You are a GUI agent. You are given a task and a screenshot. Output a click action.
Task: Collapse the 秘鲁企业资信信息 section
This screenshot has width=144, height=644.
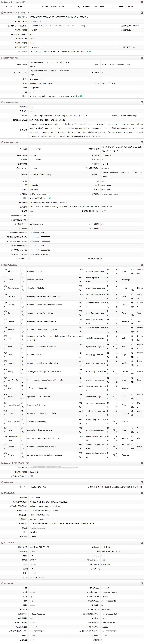142,142
